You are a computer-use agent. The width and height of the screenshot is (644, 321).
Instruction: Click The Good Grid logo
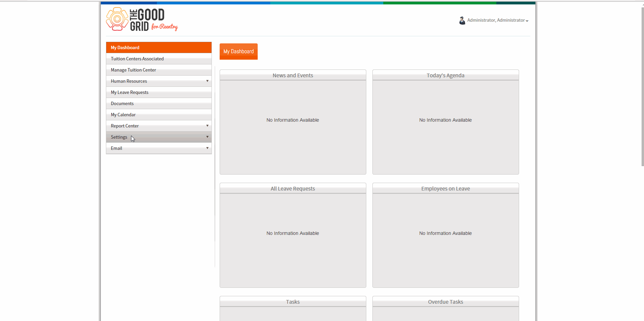click(142, 19)
